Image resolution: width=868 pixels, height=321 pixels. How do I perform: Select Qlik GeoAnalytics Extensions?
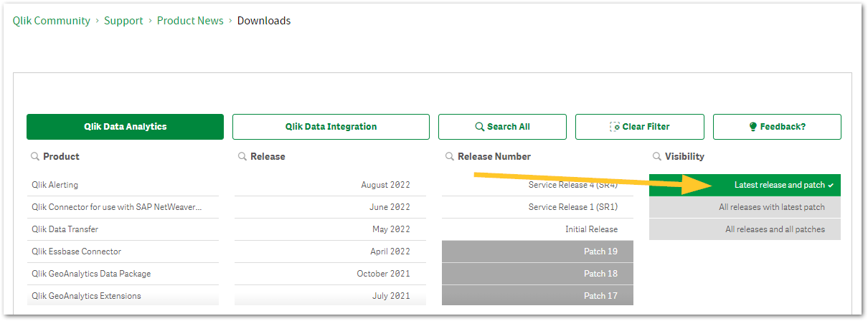pos(123,296)
